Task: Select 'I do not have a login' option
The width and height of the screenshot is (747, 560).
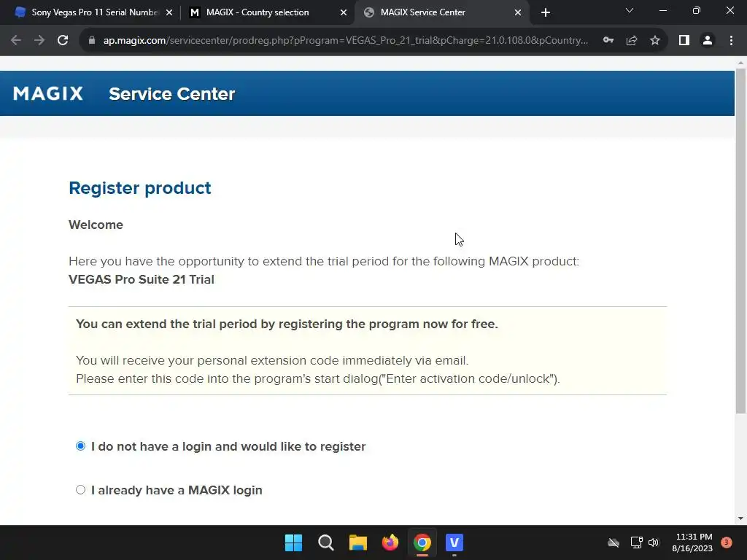Action: (80, 446)
